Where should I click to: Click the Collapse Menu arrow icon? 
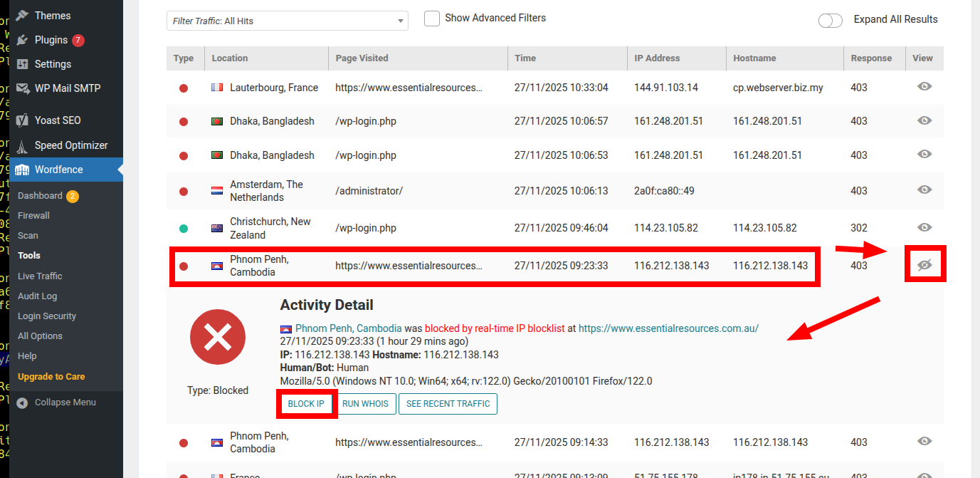23,402
